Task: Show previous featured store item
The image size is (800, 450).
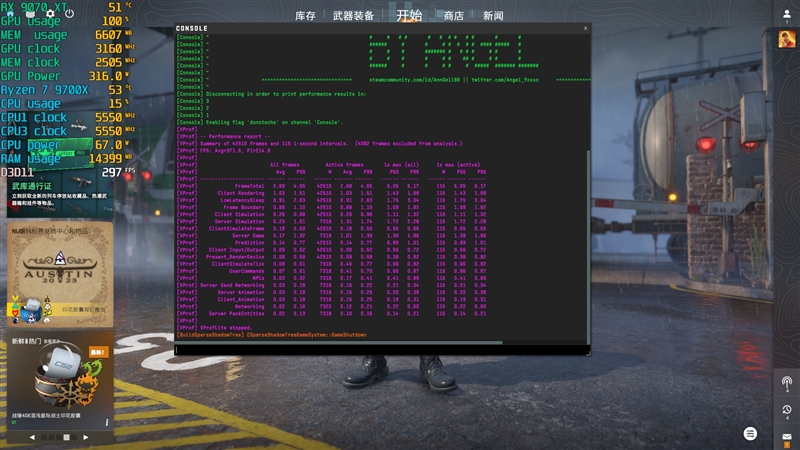Action: pos(30,437)
